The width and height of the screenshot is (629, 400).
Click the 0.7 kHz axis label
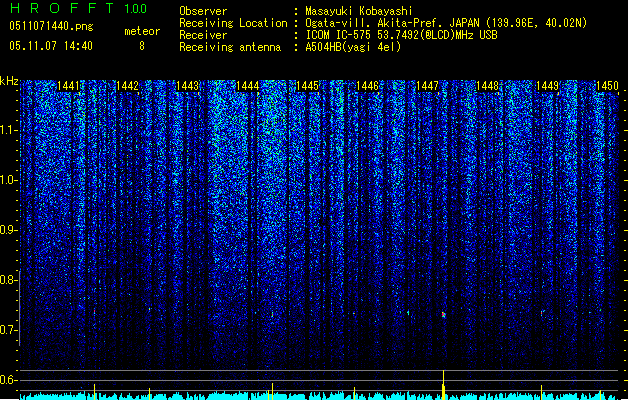click(x=9, y=330)
